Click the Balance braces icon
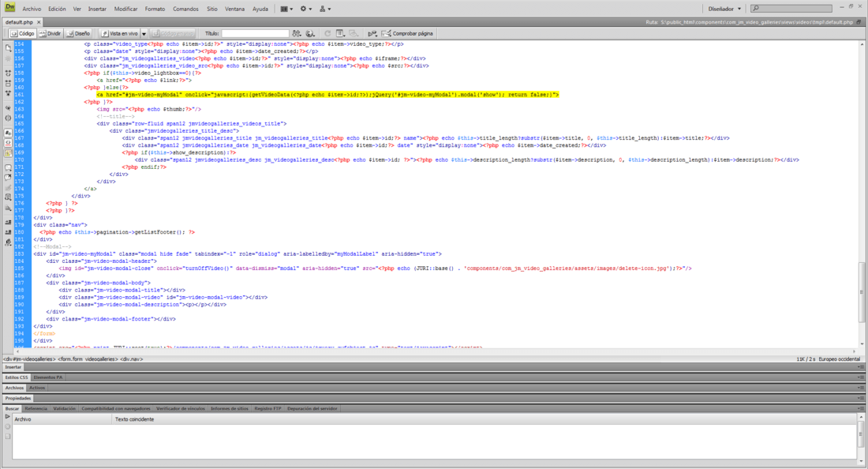868x469 pixels. (8, 118)
